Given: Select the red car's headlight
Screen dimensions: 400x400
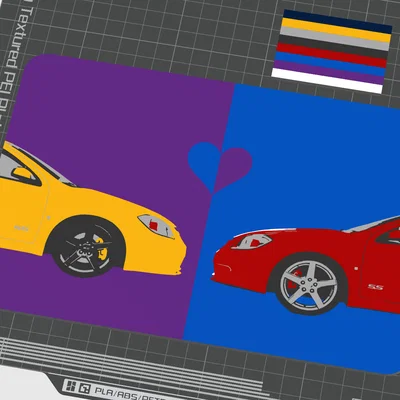Looking at the screenshot, I should (252, 241).
